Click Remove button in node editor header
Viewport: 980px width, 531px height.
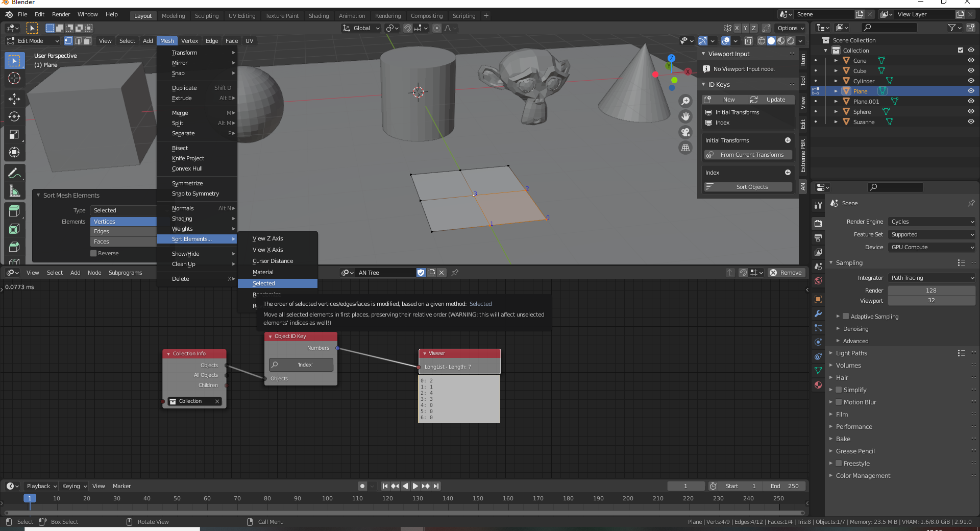click(x=786, y=273)
